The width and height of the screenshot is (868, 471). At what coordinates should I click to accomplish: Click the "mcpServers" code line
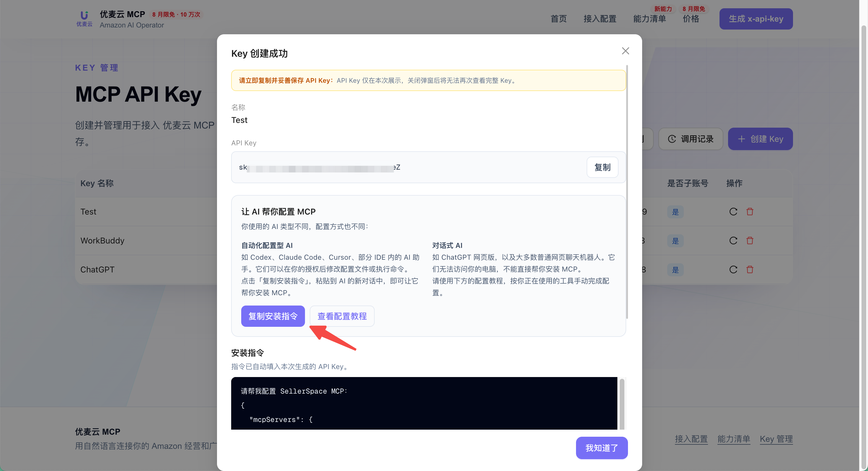(281, 419)
